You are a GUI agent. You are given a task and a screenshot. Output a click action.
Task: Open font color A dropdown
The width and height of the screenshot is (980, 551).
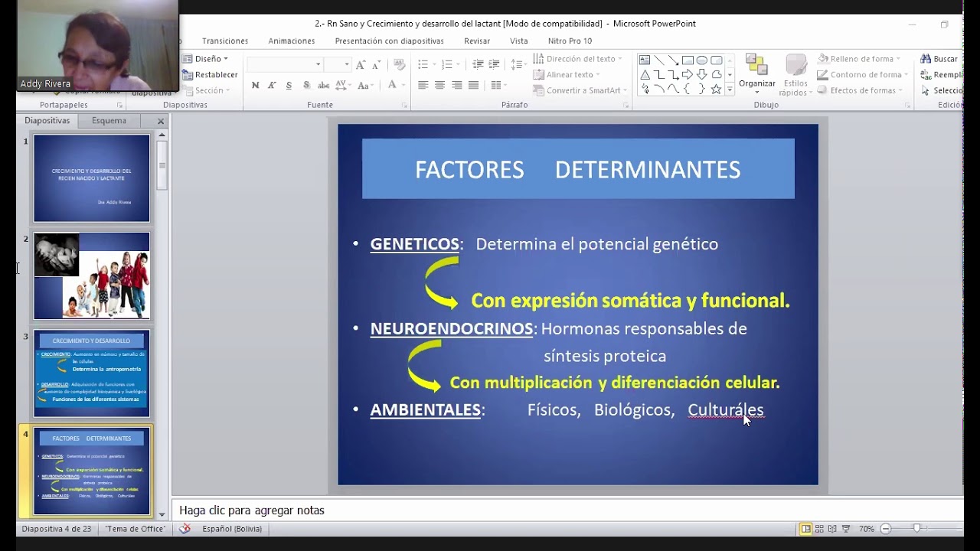(x=395, y=85)
